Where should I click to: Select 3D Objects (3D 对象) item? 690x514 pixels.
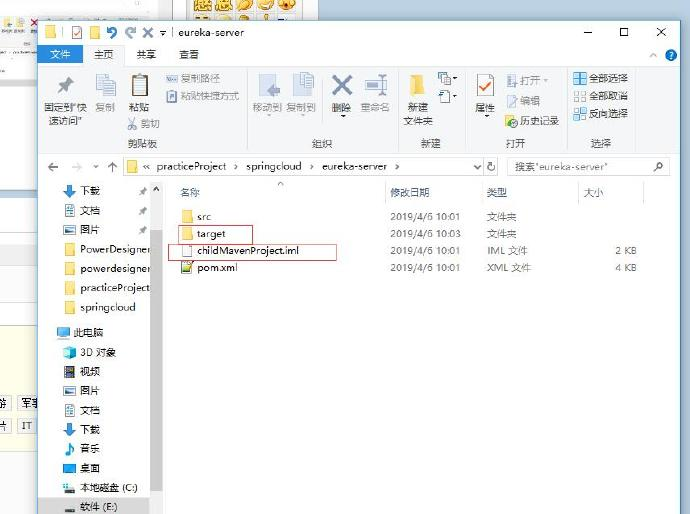tap(89, 352)
